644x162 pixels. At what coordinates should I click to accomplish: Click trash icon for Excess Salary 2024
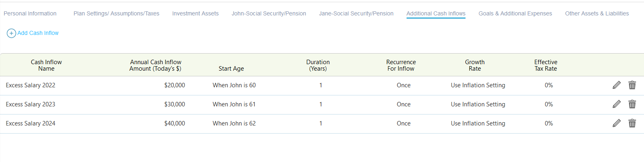[x=632, y=123]
